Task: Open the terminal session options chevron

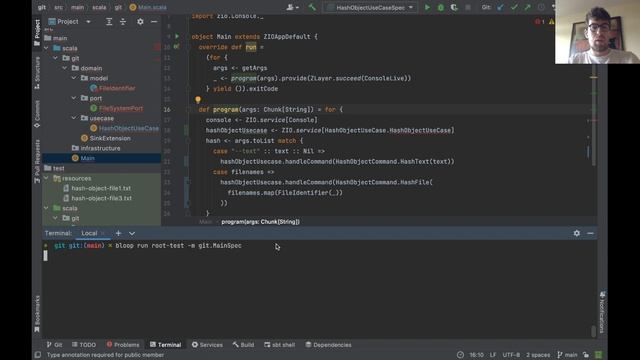Action: click(132, 233)
